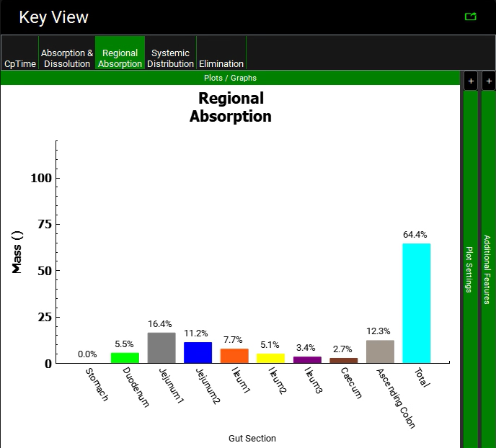Image resolution: width=496 pixels, height=448 pixels.
Task: Open the vertical Plot Settings panel
Action: point(470,269)
